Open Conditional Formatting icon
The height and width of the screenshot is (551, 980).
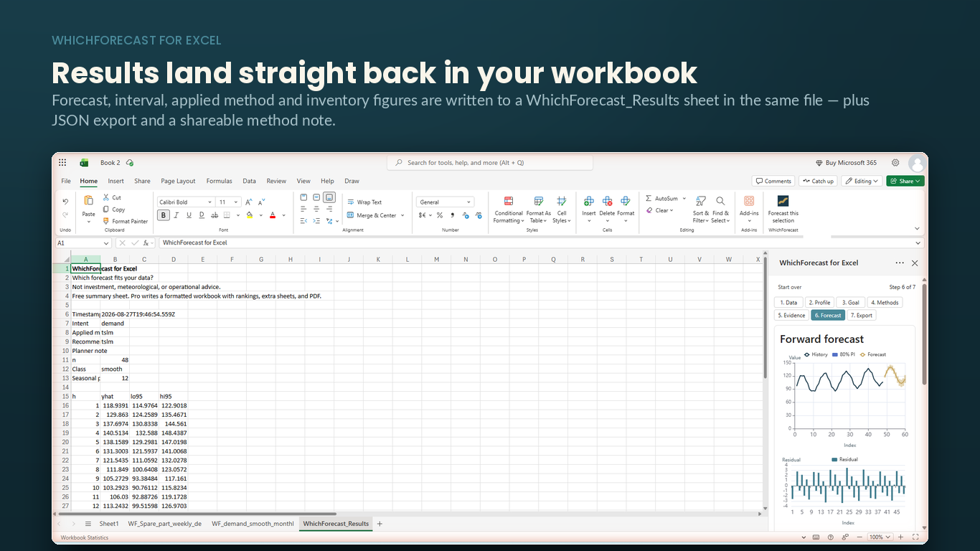tap(509, 202)
